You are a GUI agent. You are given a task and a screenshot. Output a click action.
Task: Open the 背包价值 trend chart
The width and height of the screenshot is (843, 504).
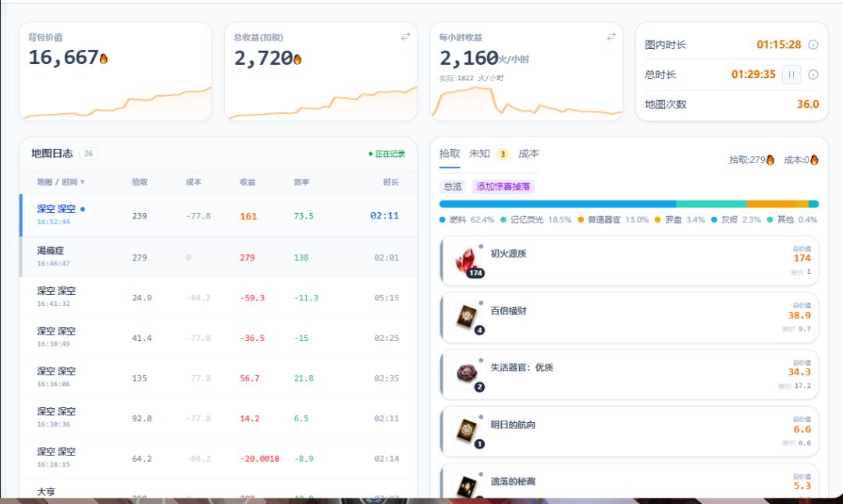(116, 103)
